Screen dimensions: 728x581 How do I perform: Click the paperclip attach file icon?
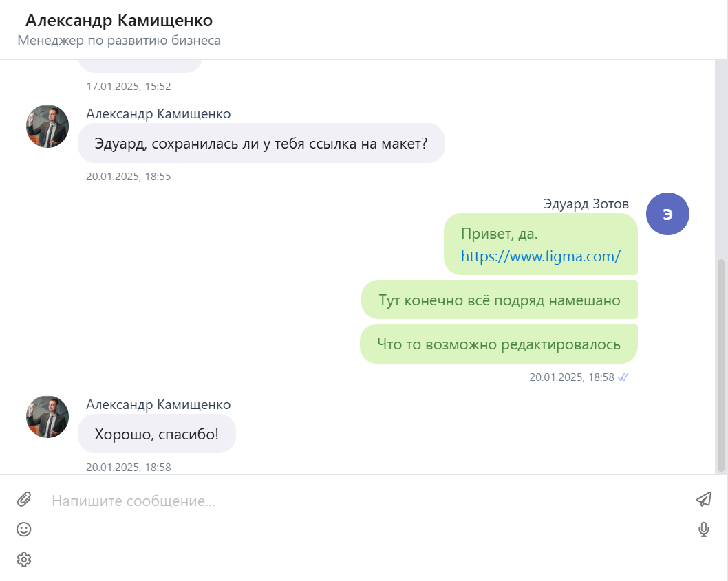(x=23, y=499)
